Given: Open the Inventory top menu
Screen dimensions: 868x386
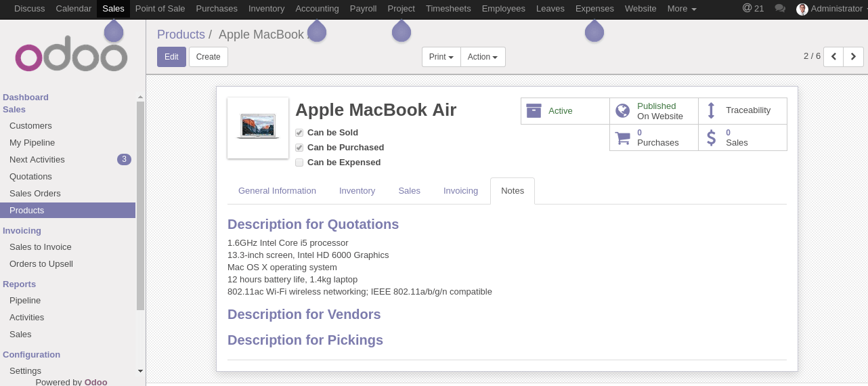Looking at the screenshot, I should pos(266,9).
